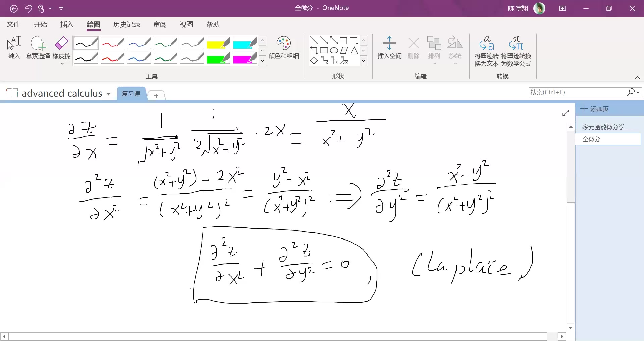Open search scope dropdown arrow

click(638, 92)
